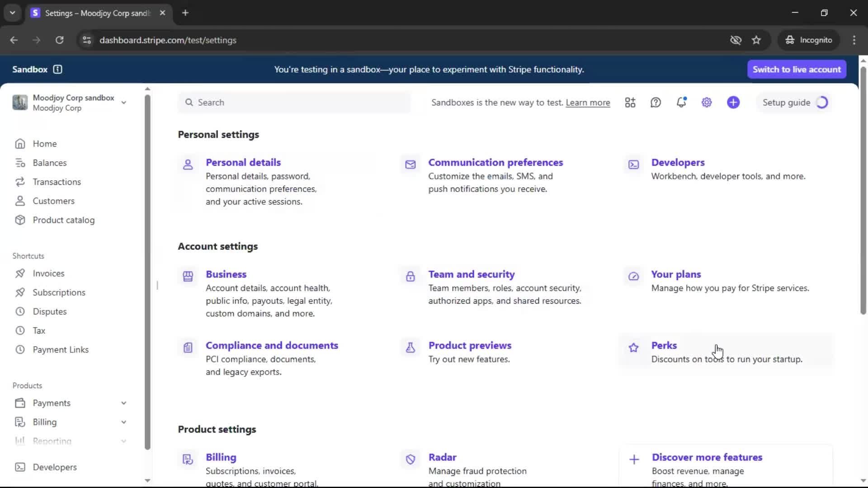The image size is (868, 488).
Task: Click Switch to live account button
Action: [797, 69]
